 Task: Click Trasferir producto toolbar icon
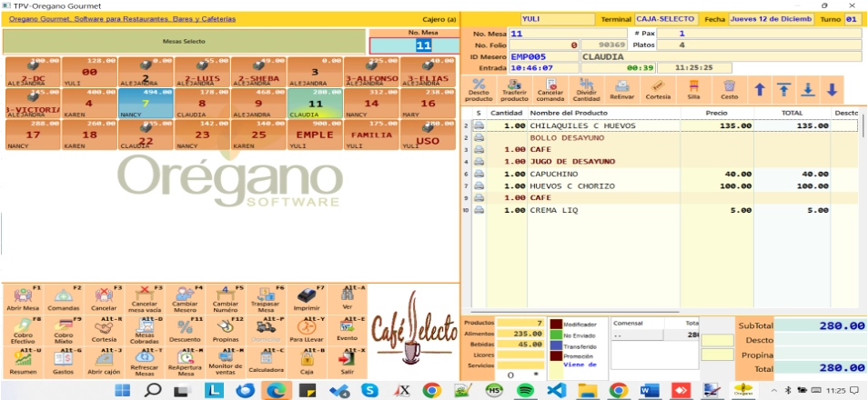[x=514, y=90]
